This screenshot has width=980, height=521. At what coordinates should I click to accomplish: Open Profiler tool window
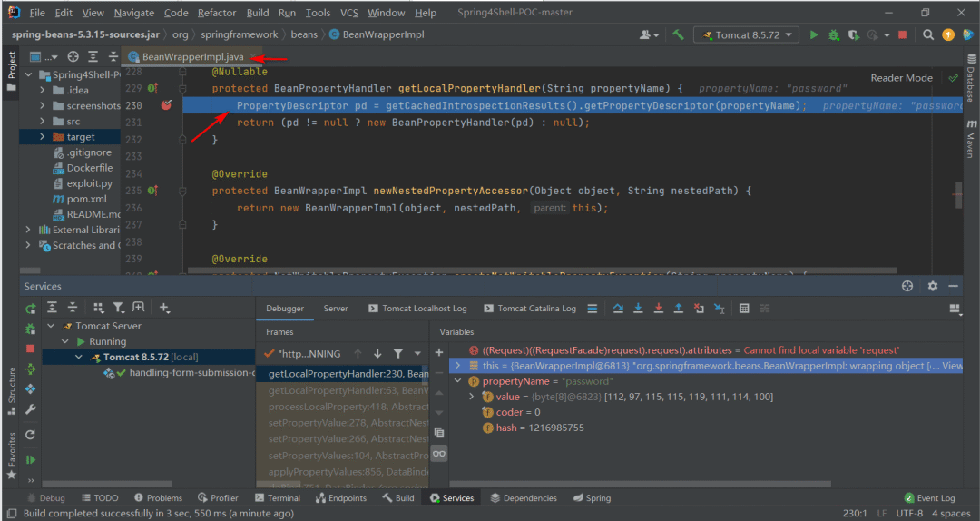[218, 498]
